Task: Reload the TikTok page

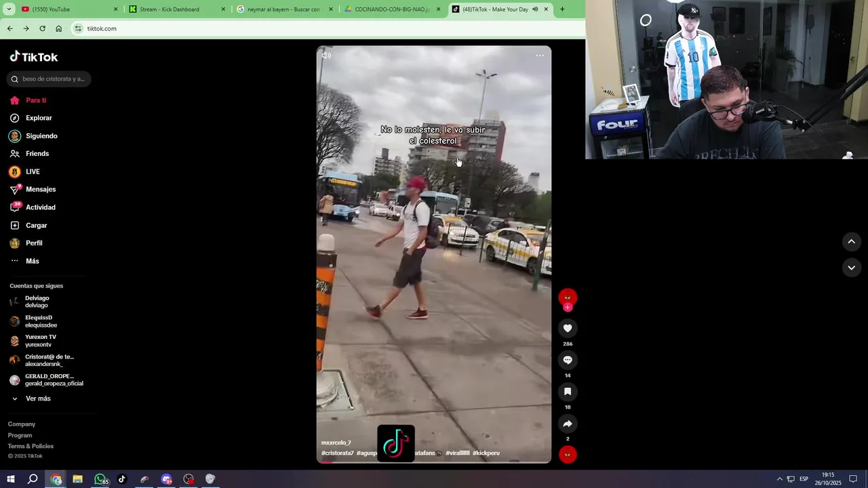Action: click(x=42, y=28)
